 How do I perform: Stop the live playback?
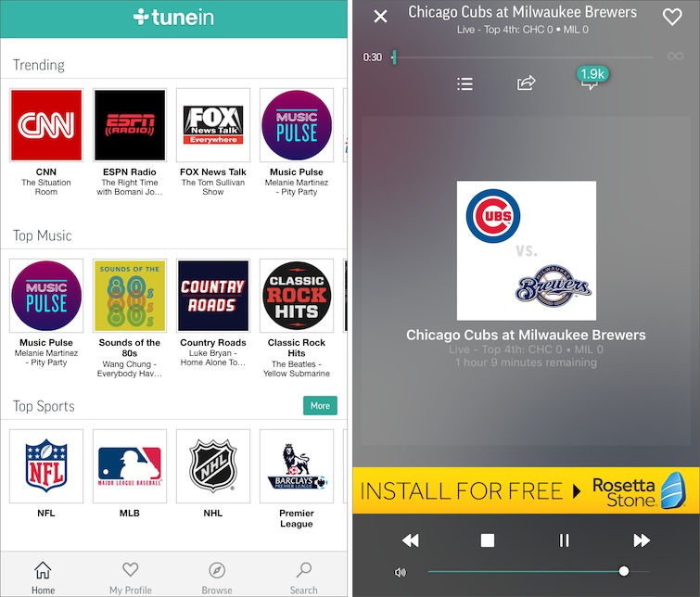pyautogui.click(x=488, y=540)
